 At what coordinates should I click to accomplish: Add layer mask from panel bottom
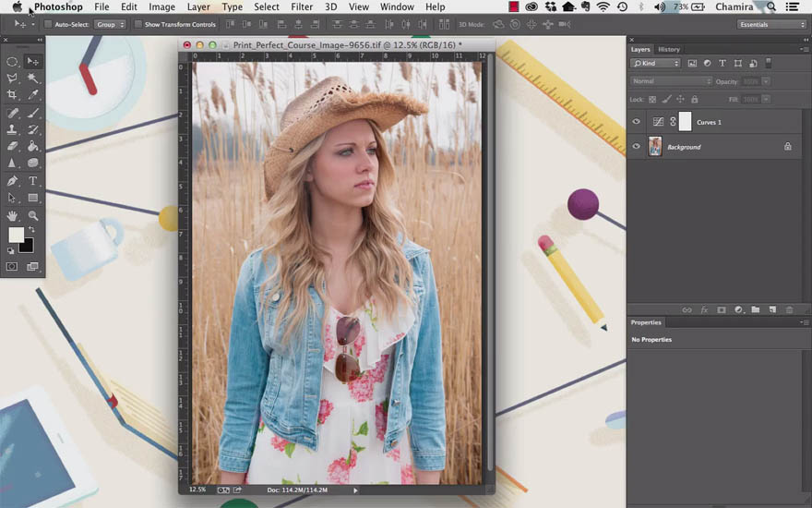(722, 309)
